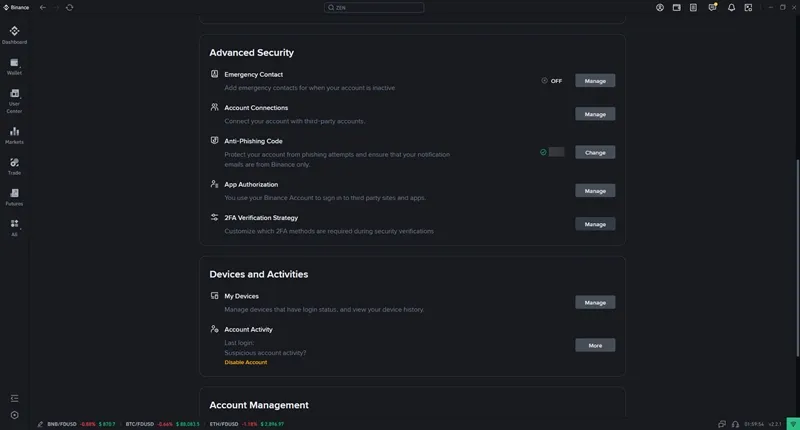Manage the 2FA Verification Strategy

pos(595,224)
